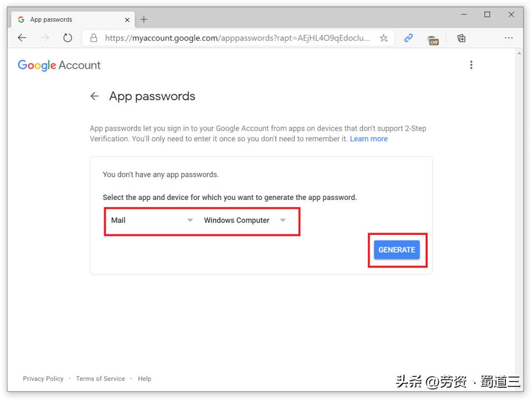The height and width of the screenshot is (400, 532).
Task: Open Edge Collections
Action: pos(461,38)
